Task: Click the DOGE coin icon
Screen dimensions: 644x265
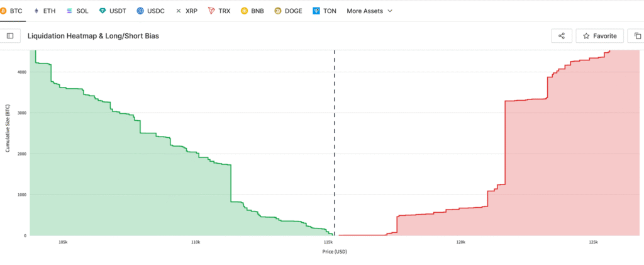Action: (278, 11)
